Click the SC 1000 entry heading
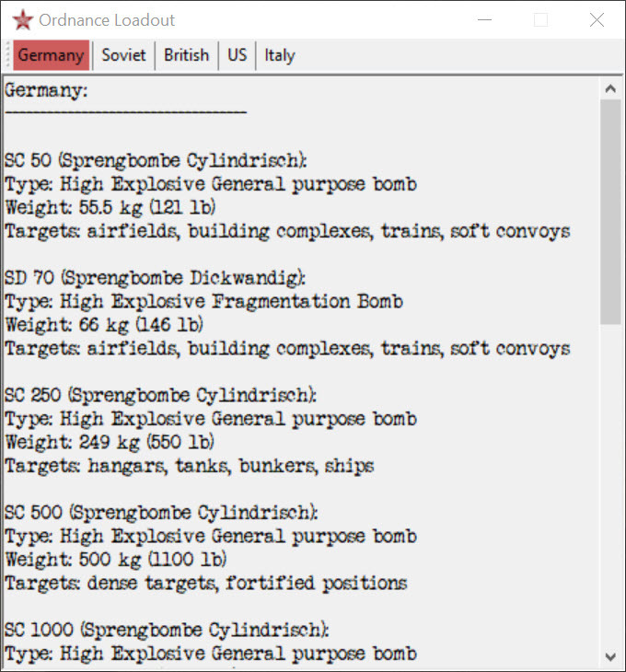626x672 pixels. pos(166,631)
